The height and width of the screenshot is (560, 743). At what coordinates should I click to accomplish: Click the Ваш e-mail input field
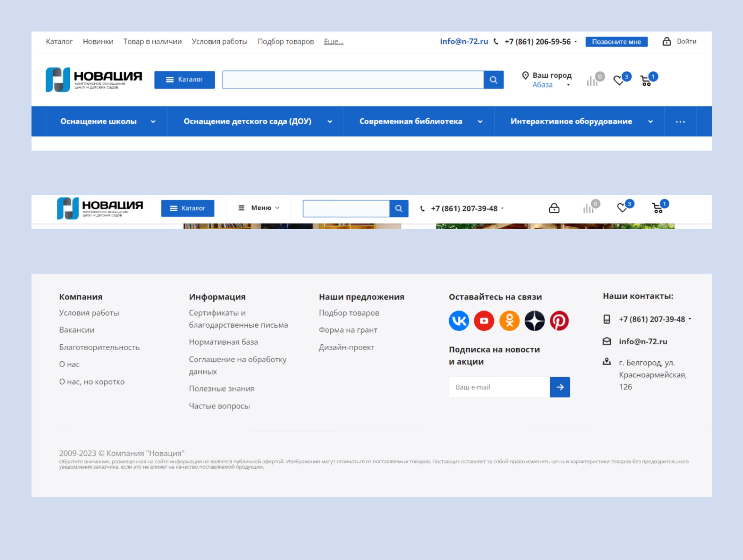coord(499,387)
